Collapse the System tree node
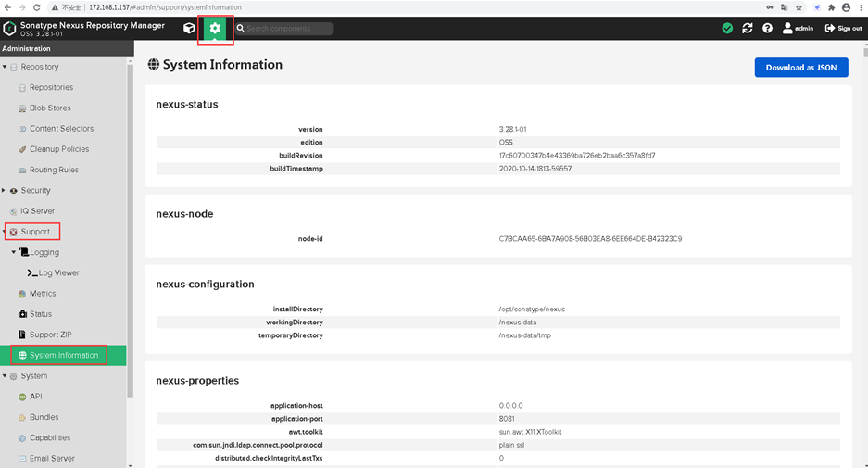The height and width of the screenshot is (468, 868). pos(5,376)
